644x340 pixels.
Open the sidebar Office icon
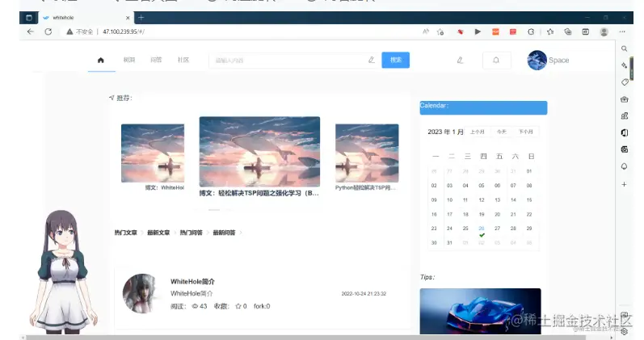coord(625,132)
